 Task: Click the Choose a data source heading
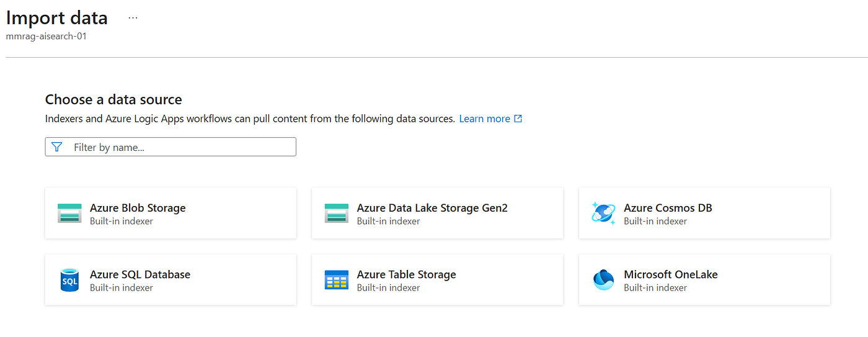[x=113, y=99]
